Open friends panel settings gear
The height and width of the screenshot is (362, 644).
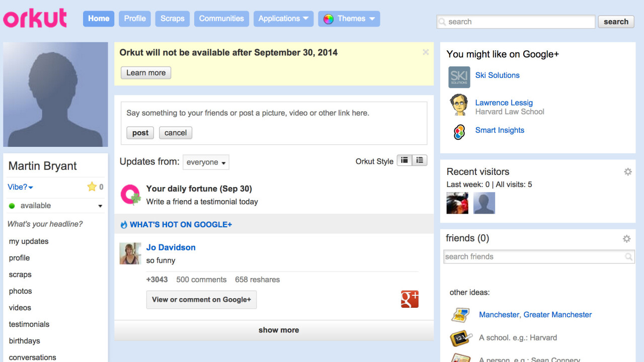click(x=626, y=239)
